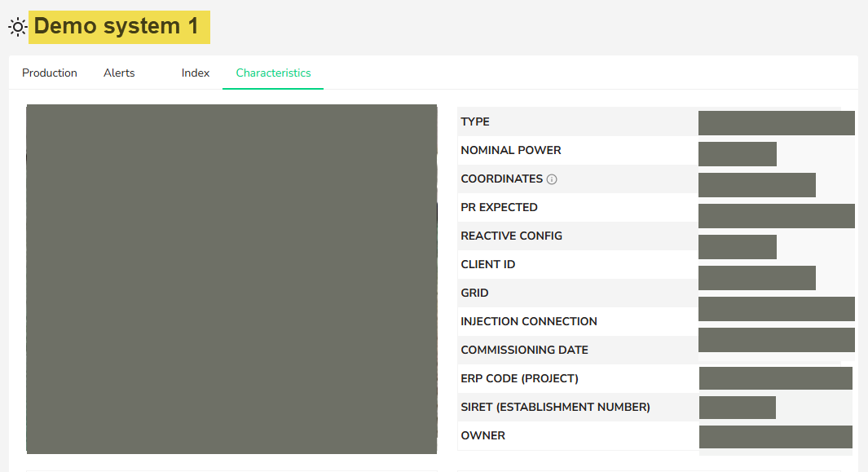Viewport: 868px width, 472px height.
Task: Select the CLIENT ID value field
Action: [756, 277]
